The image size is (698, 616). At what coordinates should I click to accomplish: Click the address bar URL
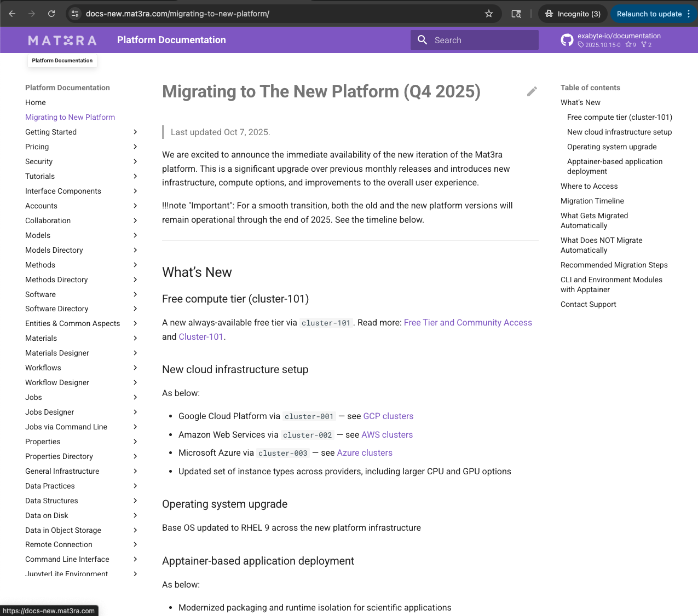tap(177, 14)
